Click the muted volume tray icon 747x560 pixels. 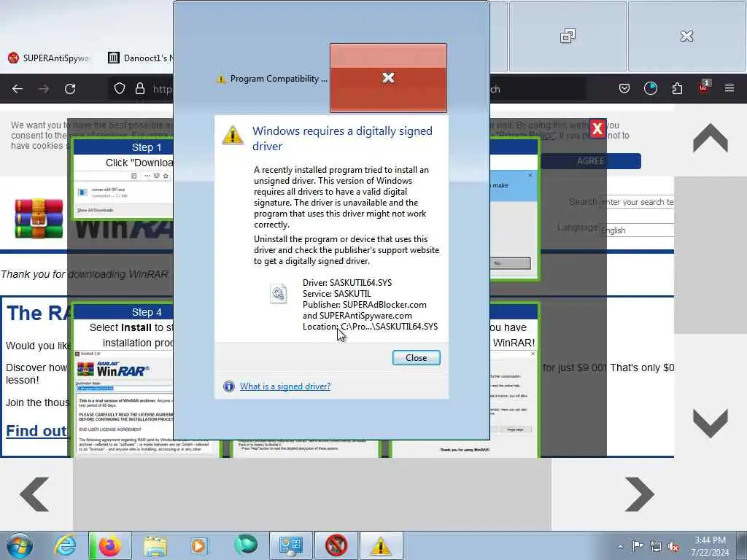pos(673,547)
